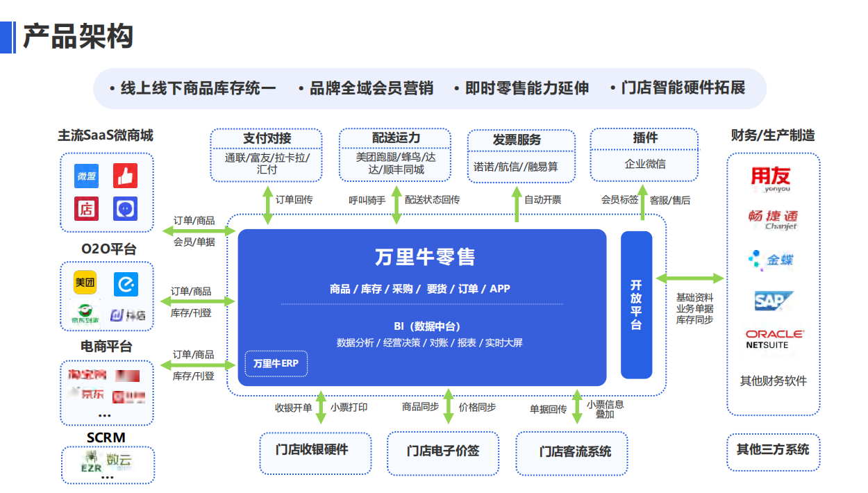Viewport: 868px width, 493px height.
Task: Click the red thumbs-up app icon
Action: point(126,176)
